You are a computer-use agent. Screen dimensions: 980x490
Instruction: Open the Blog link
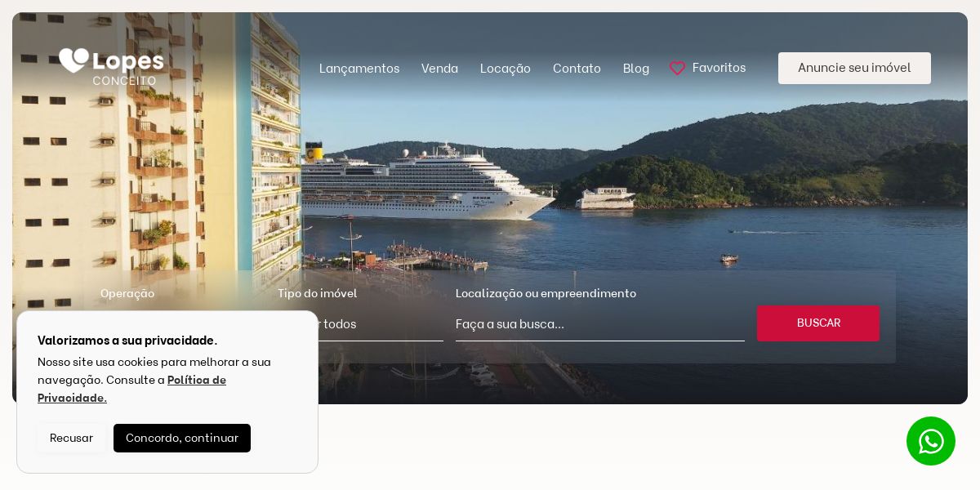tap(636, 69)
